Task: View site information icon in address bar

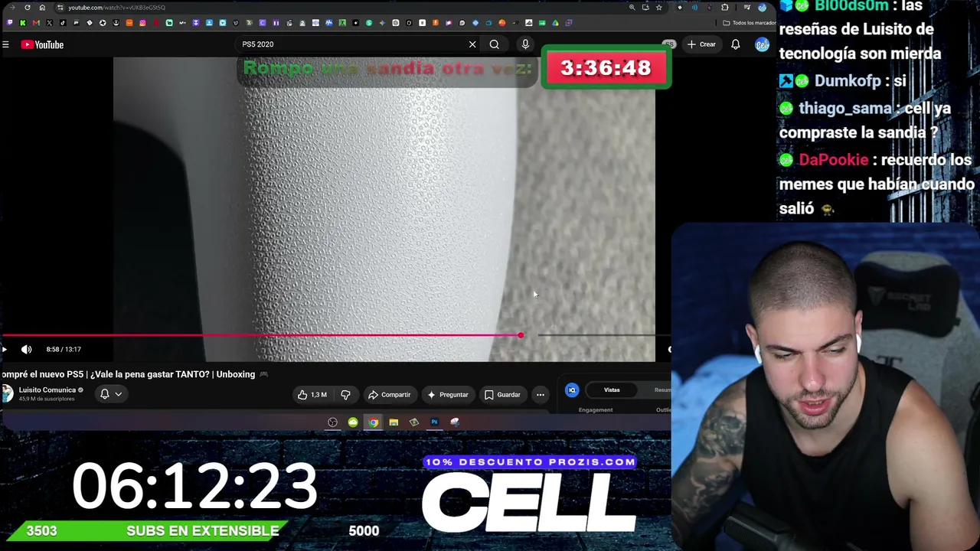Action: pyautogui.click(x=60, y=8)
